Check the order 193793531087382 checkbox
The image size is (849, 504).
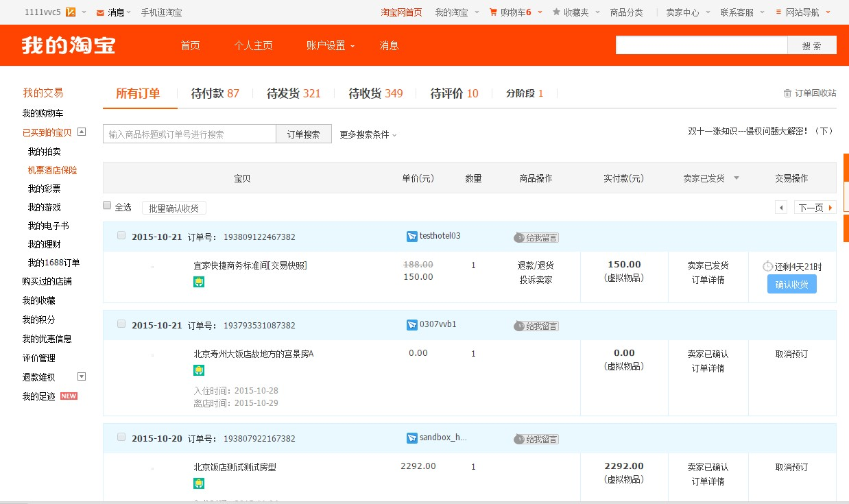pyautogui.click(x=121, y=324)
